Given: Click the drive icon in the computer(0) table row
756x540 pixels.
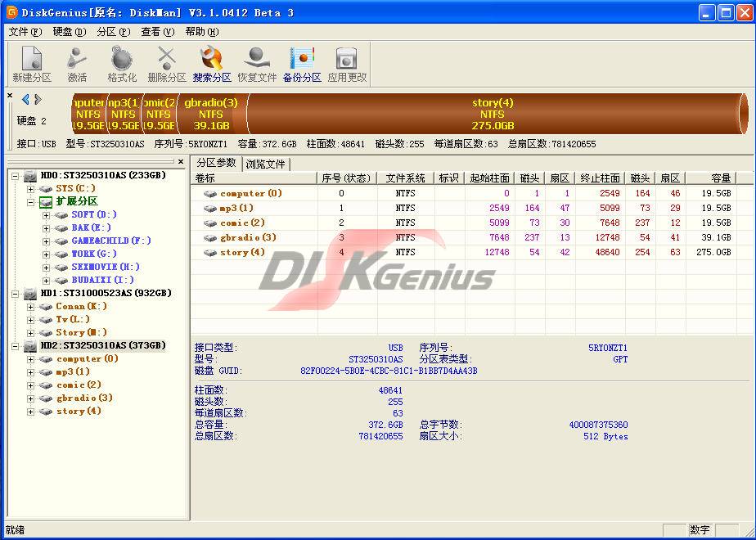Looking at the screenshot, I should pos(210,194).
